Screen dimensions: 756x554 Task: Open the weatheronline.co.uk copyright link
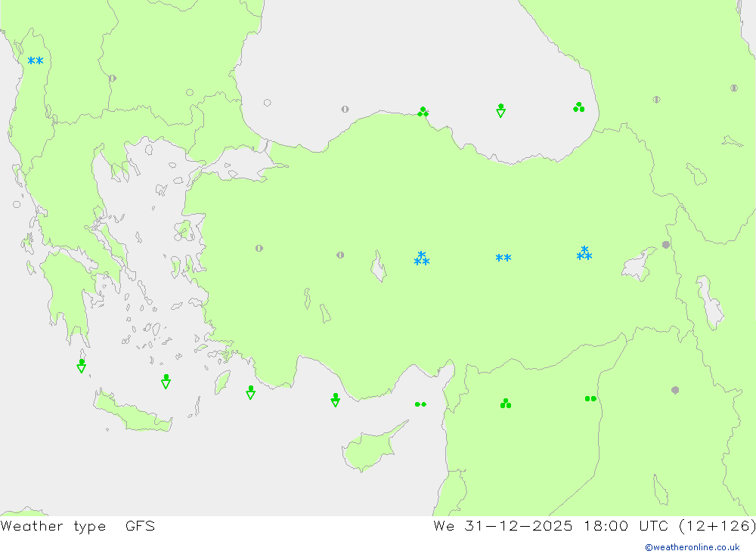[x=692, y=547]
